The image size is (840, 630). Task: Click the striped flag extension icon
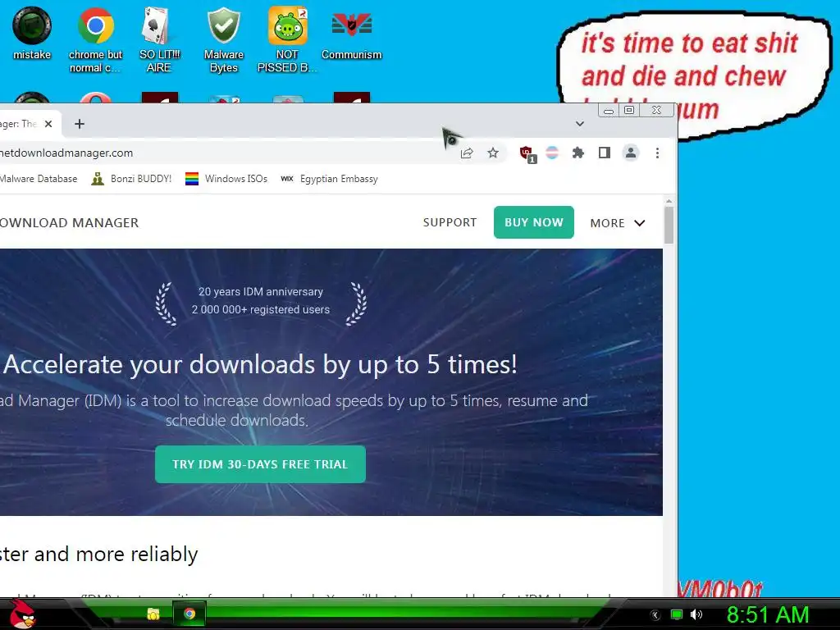[x=552, y=153]
